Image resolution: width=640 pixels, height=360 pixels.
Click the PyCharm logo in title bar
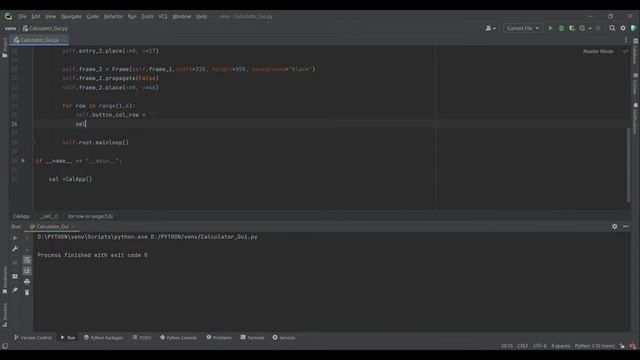coord(8,16)
